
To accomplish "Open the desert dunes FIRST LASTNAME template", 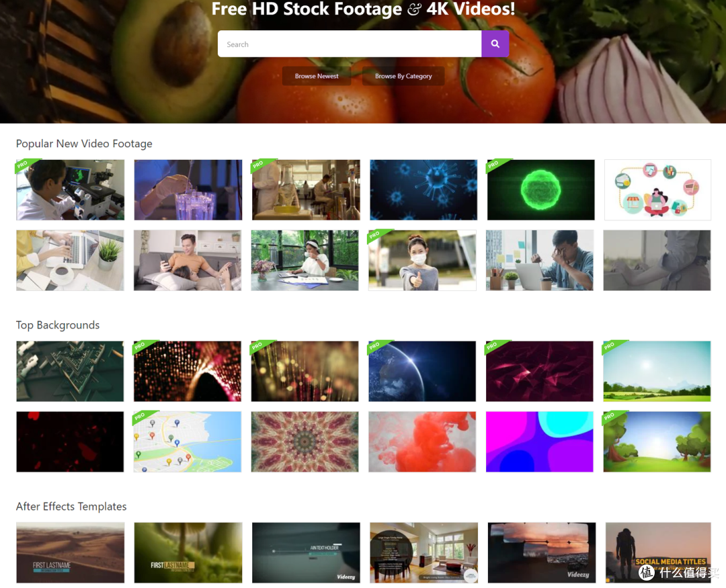I will (x=71, y=553).
